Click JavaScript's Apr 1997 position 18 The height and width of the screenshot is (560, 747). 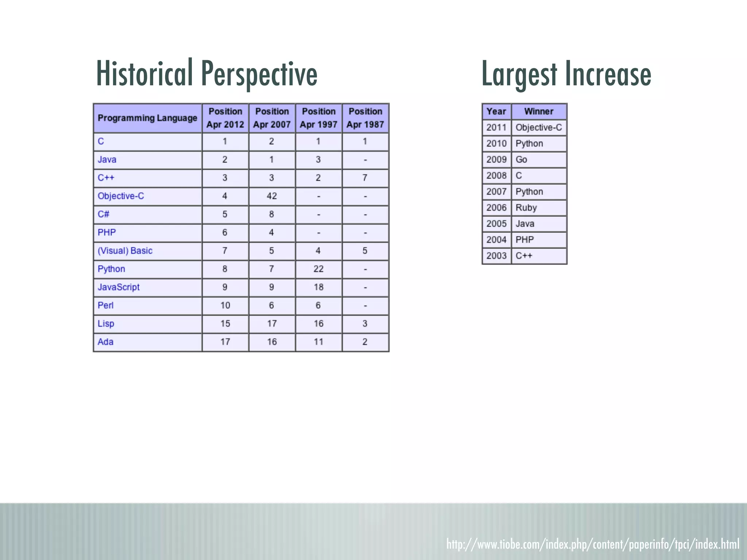point(319,288)
